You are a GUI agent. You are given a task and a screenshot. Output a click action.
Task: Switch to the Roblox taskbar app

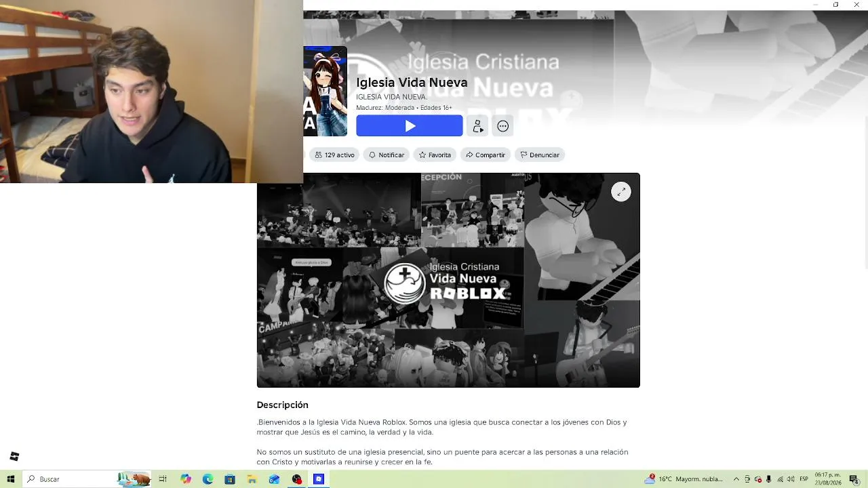(319, 479)
